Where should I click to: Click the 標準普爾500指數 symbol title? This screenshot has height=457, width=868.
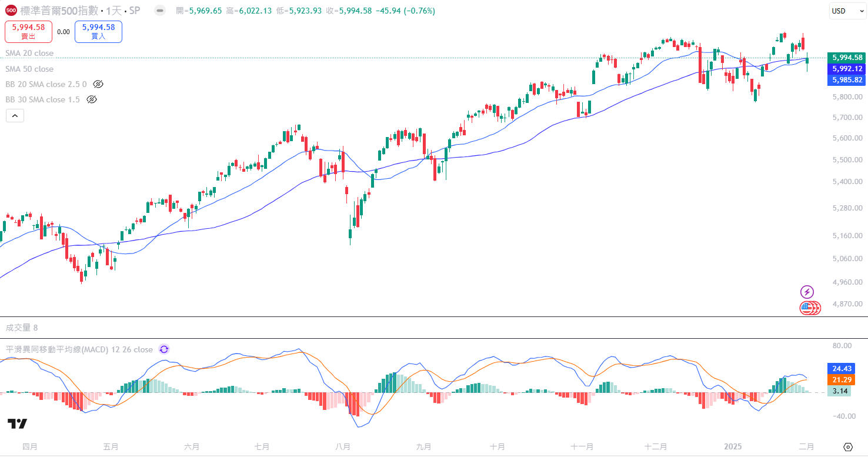pos(58,11)
